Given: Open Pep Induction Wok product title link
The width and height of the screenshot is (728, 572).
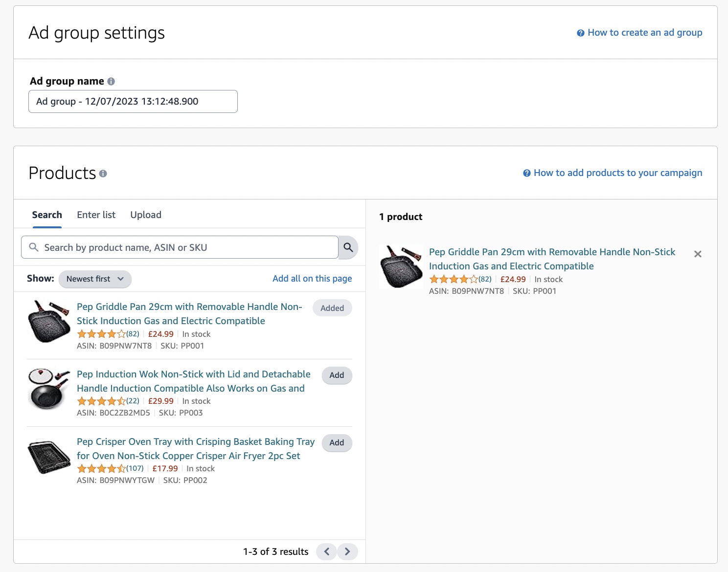Looking at the screenshot, I should click(x=194, y=381).
